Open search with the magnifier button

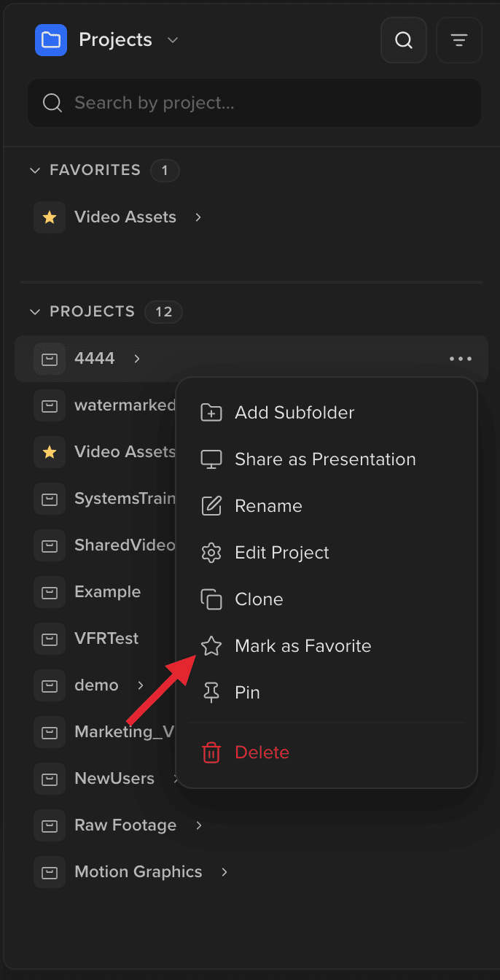point(404,40)
